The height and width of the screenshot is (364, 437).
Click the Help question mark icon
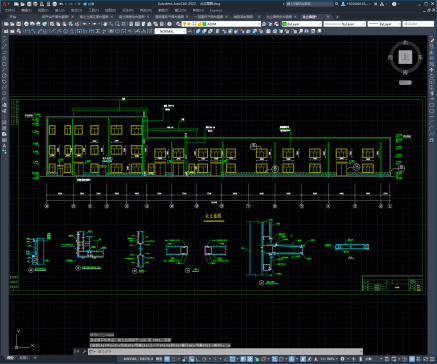point(394,4)
